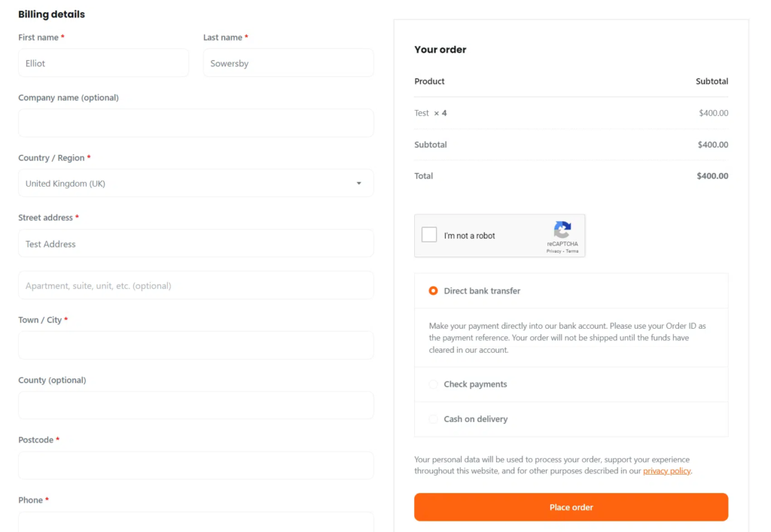
Task: Click reCAPTCHA Privacy link
Action: click(x=553, y=251)
